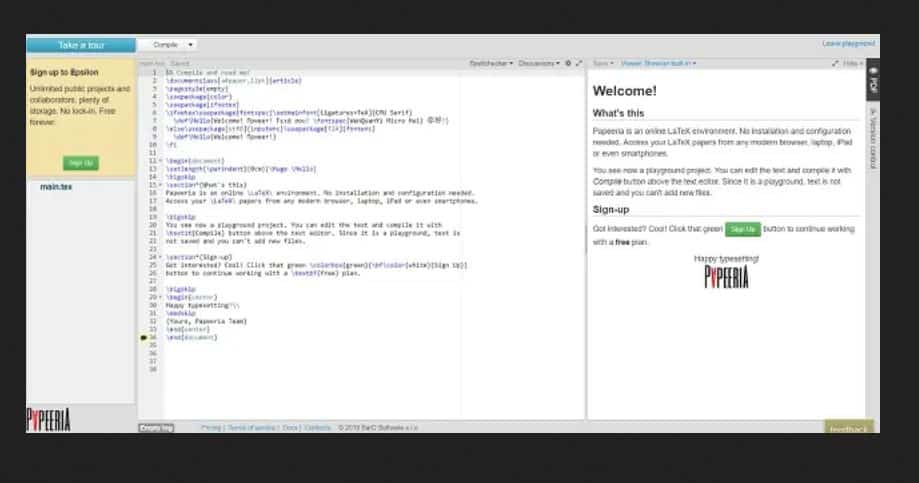Click the Papeeria logo in the preview
919x483 pixels.
click(x=726, y=277)
